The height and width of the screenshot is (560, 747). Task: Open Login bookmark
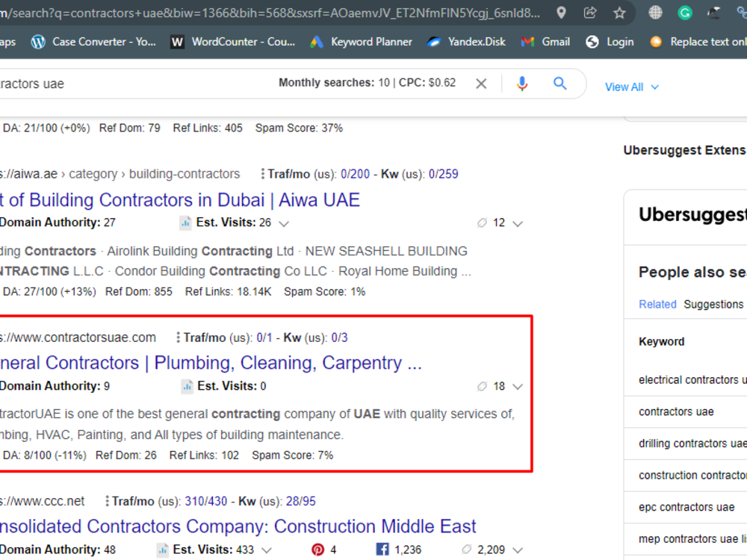click(610, 42)
